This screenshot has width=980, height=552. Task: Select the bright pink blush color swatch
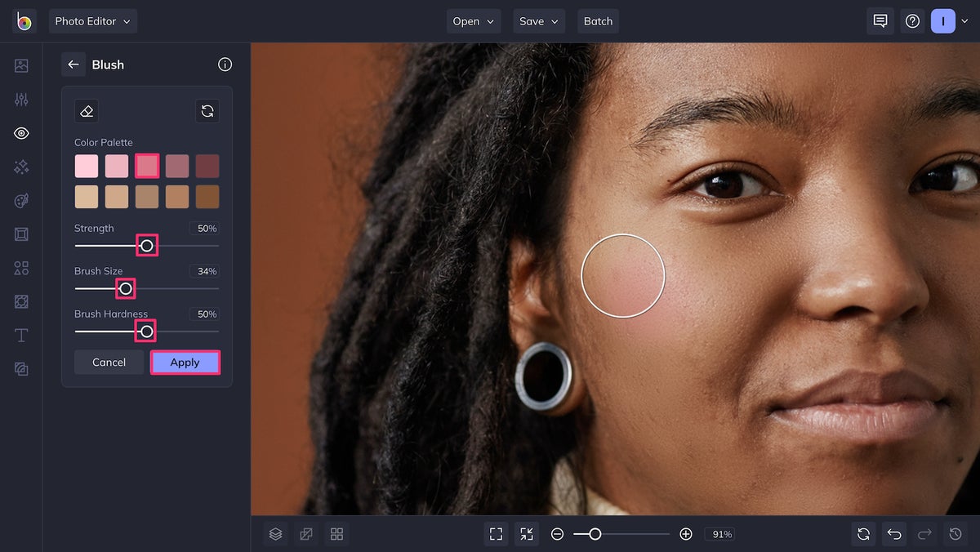(x=146, y=166)
